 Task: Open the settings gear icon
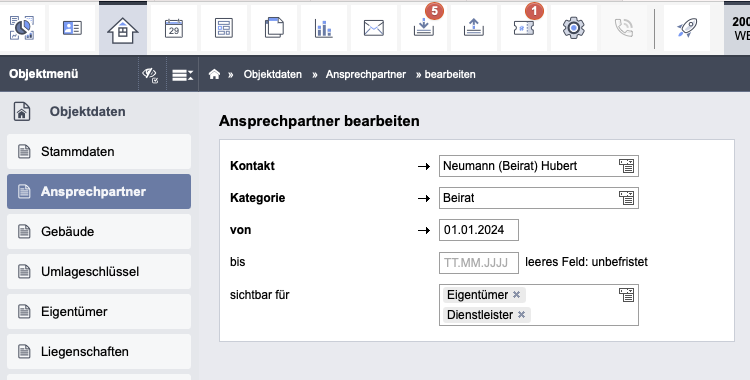(574, 28)
